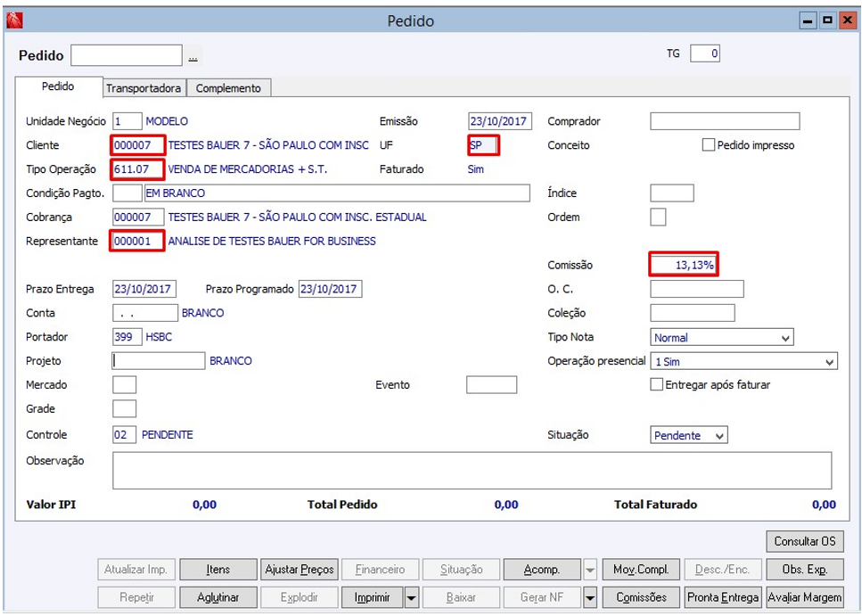Click the Comprador input field

(x=725, y=121)
